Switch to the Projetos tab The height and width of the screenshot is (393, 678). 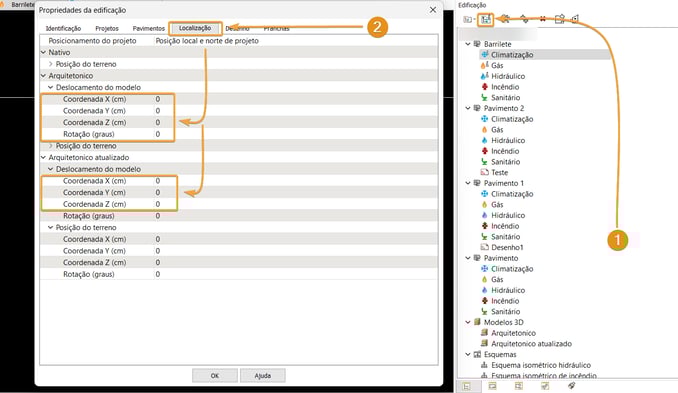coord(107,29)
